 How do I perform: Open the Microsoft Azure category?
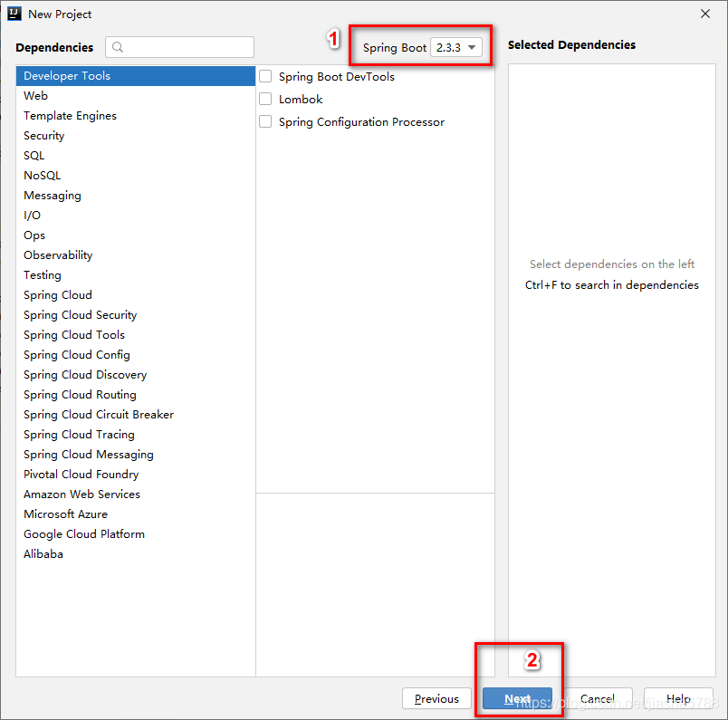click(136, 514)
